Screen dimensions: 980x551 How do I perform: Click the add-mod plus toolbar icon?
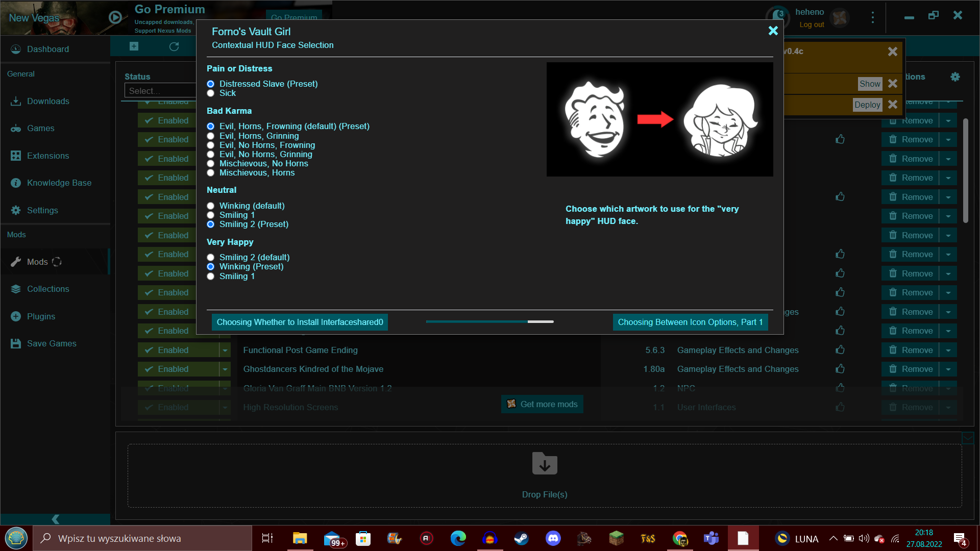[x=134, y=46]
